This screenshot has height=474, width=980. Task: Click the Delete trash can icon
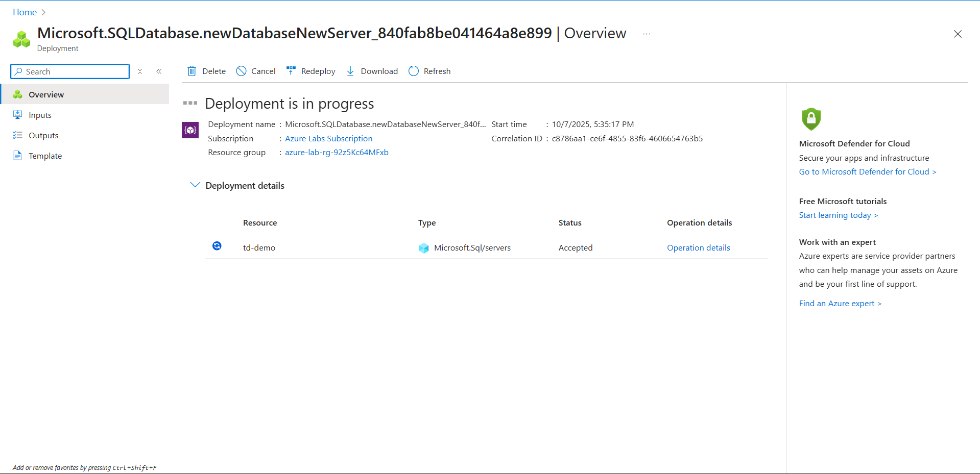point(192,71)
